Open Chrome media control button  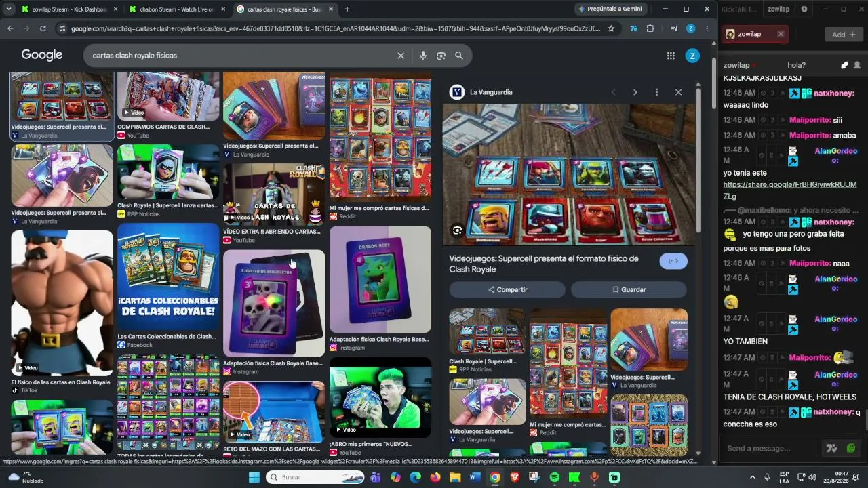click(x=674, y=28)
